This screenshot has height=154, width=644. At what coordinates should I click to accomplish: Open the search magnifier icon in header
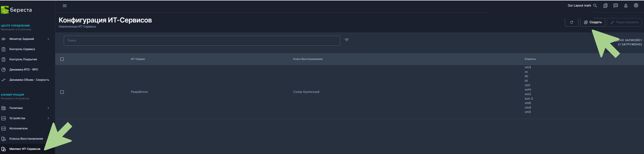595,6
